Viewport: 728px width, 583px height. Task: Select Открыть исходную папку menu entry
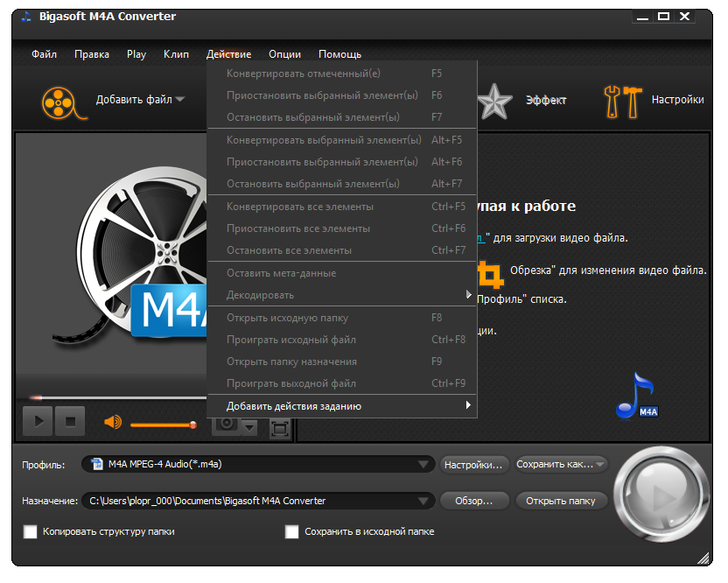[x=342, y=318]
